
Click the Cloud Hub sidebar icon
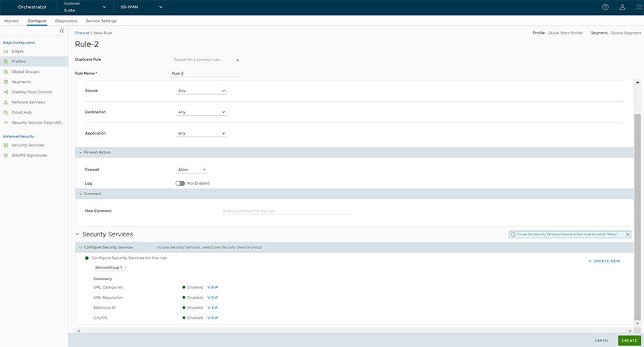(6, 113)
